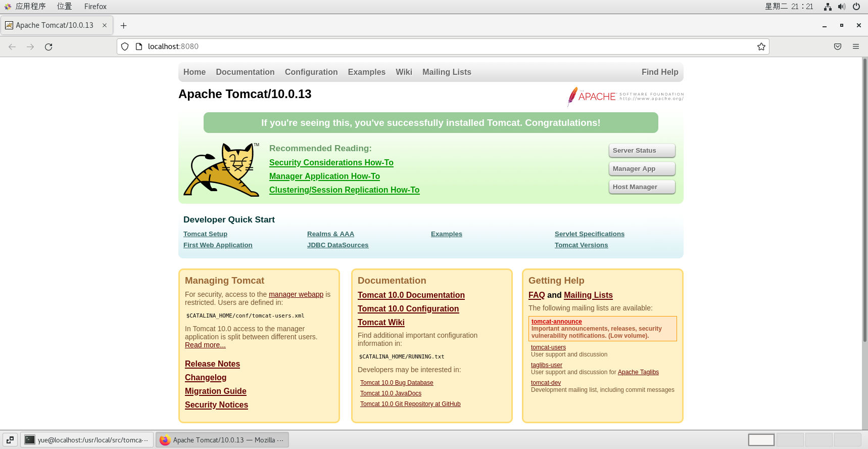Open Servlet Specifications link
Image resolution: width=868 pixels, height=449 pixels.
point(590,234)
